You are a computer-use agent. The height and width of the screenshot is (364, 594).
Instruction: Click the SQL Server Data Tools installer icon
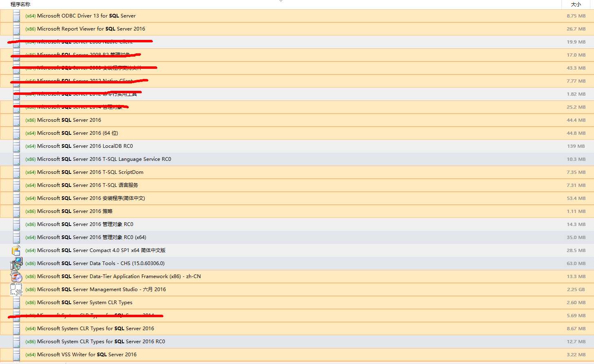16,263
